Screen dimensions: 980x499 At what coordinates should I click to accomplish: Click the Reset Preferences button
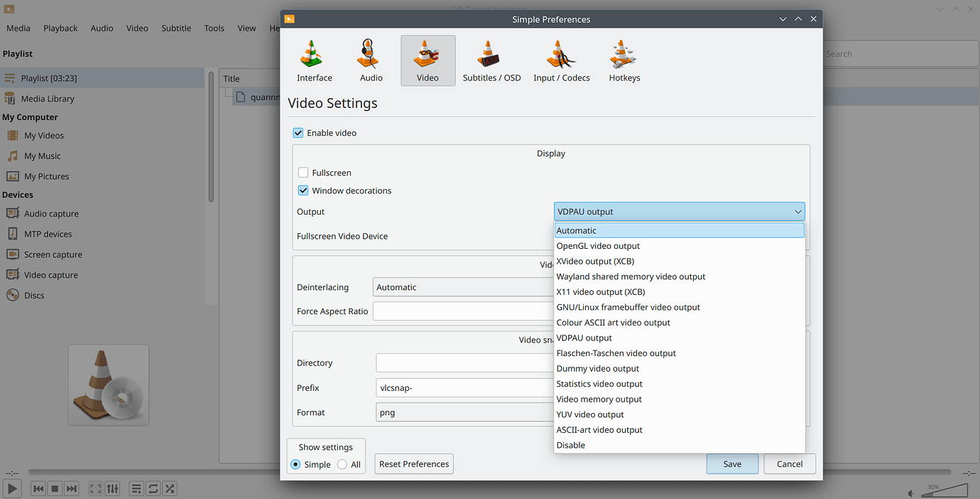click(413, 463)
